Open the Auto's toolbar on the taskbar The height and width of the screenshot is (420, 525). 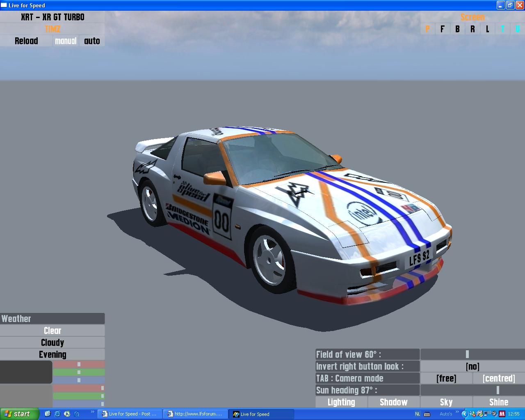click(x=446, y=414)
